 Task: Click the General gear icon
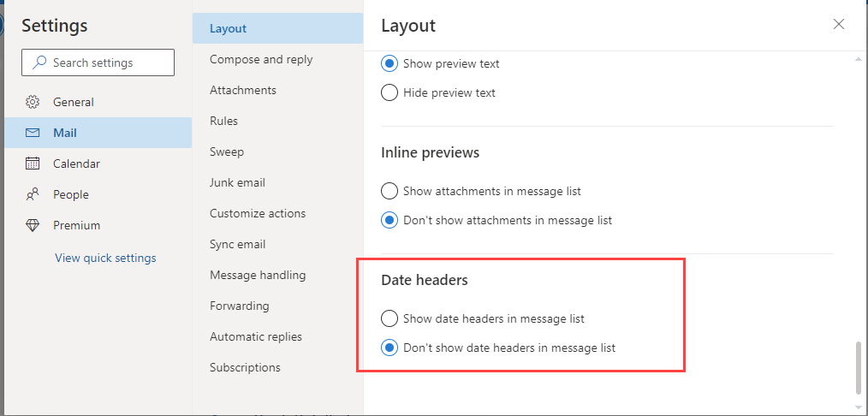pyautogui.click(x=33, y=102)
